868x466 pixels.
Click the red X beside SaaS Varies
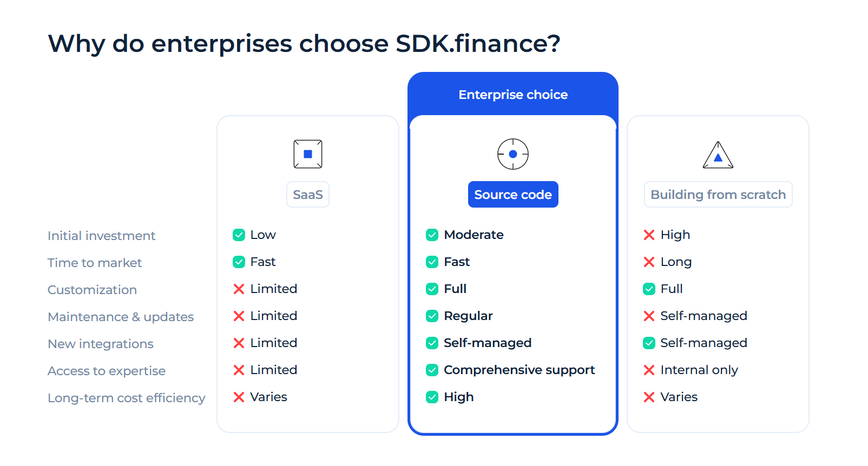[x=239, y=397]
